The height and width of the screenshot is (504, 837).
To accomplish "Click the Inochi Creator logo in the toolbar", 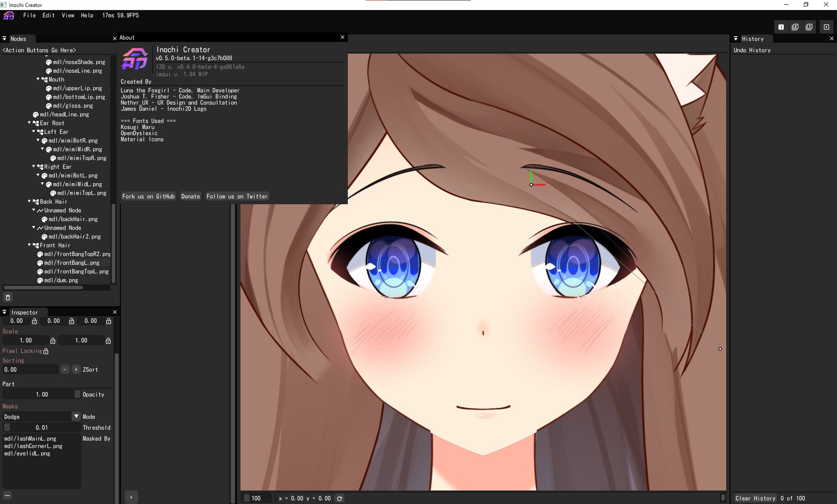I will 9,15.
